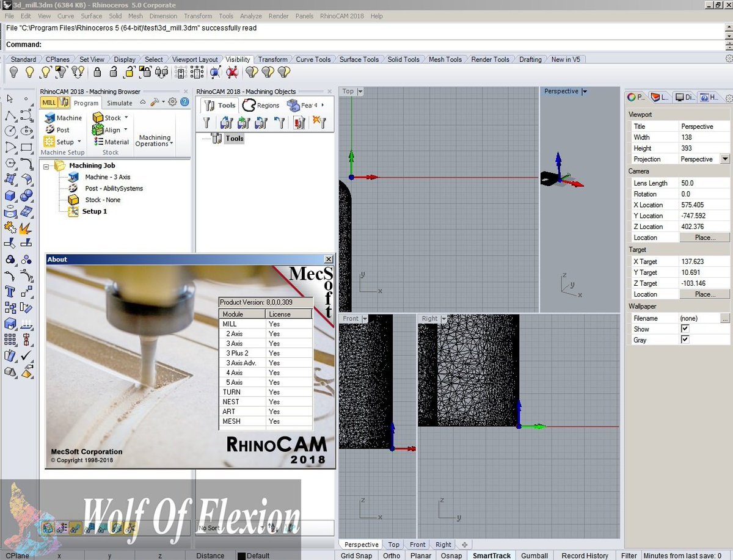Collapse the Machining Job tree node
733x560 pixels.
[x=46, y=166]
